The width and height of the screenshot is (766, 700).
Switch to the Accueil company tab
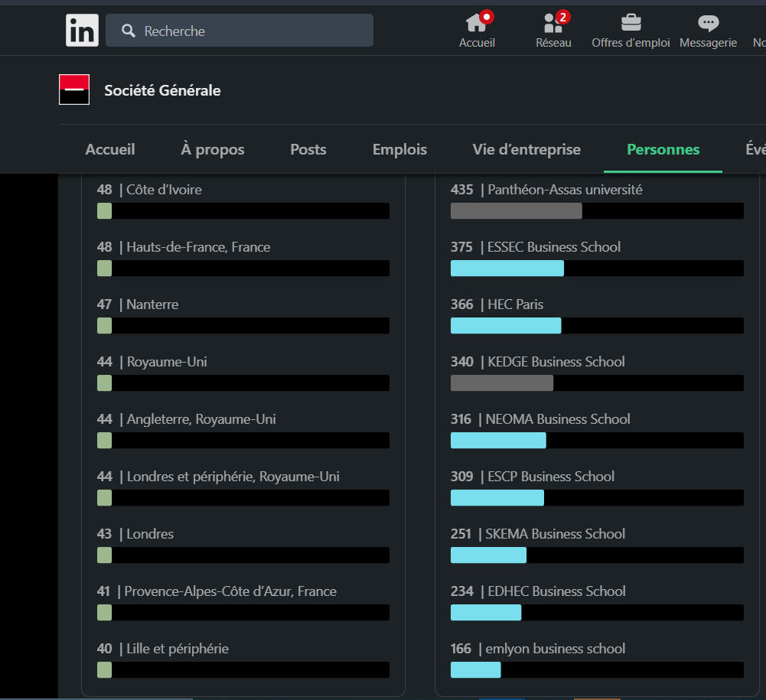110,149
